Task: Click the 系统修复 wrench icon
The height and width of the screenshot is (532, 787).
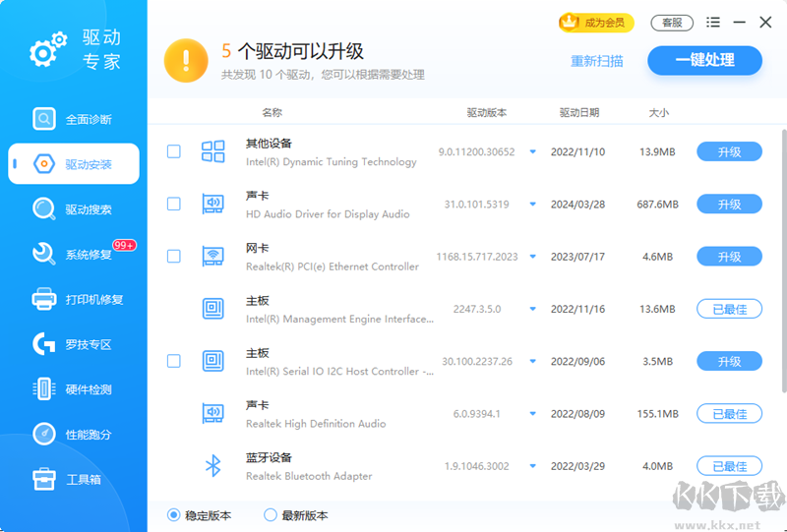Action: pyautogui.click(x=44, y=255)
